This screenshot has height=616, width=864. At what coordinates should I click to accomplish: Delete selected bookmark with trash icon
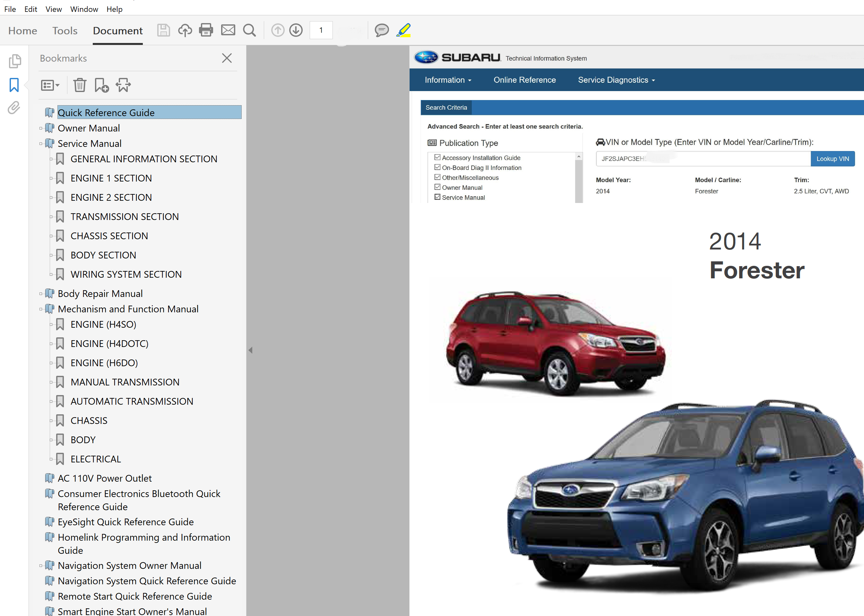pyautogui.click(x=80, y=85)
